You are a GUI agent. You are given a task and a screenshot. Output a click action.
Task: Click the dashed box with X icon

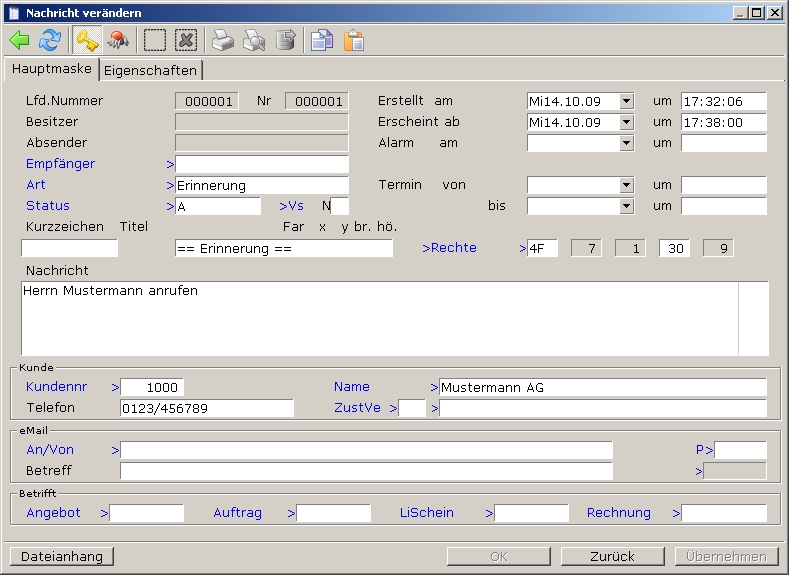[x=186, y=40]
